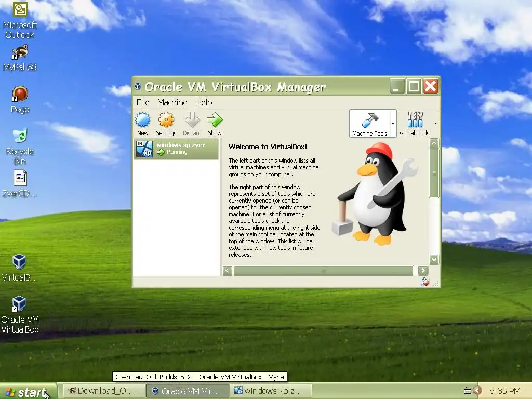The image size is (532, 399).
Task: Maximize the VirtualBox Manager window
Action: click(414, 87)
